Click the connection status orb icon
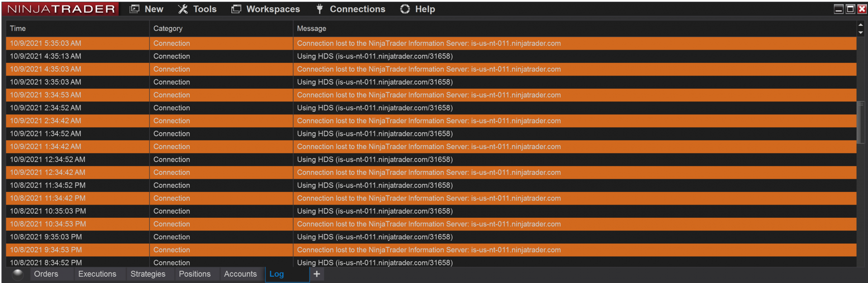 tap(18, 274)
